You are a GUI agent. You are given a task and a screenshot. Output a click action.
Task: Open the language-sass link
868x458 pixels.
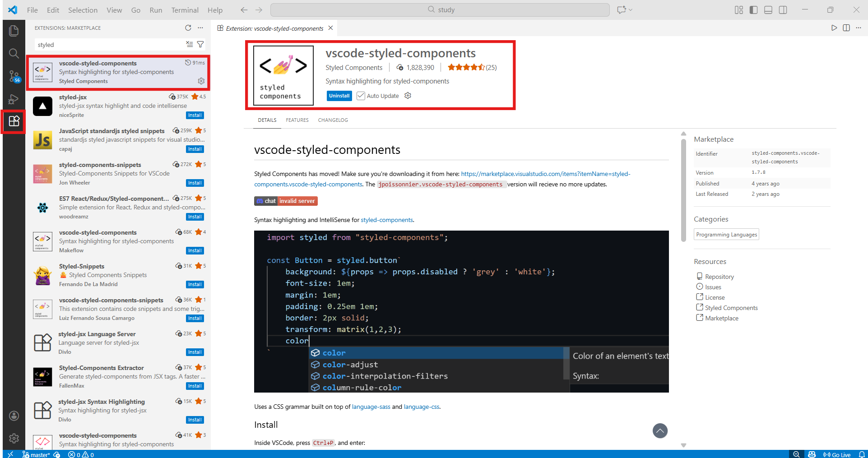click(371, 407)
